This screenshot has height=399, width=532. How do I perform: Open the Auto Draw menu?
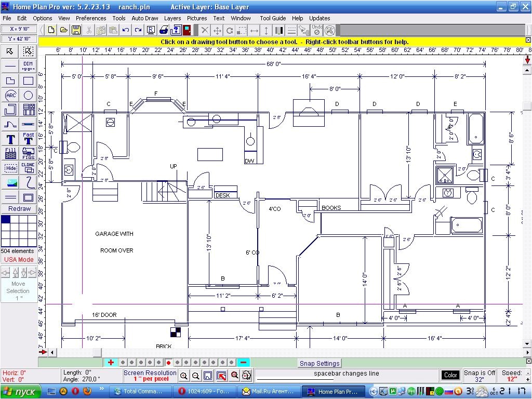tap(145, 18)
